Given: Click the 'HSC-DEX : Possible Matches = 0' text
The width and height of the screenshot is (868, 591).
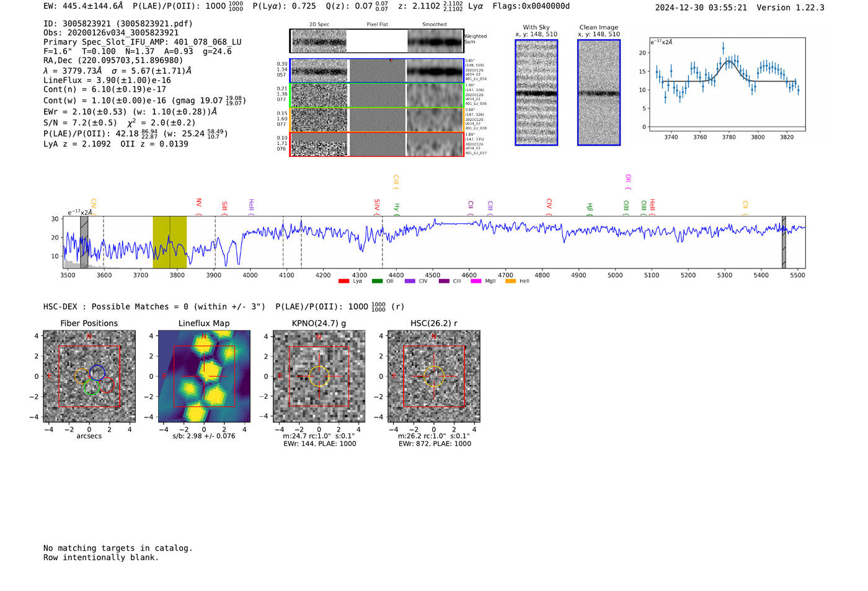Looking at the screenshot, I should coord(116,306).
